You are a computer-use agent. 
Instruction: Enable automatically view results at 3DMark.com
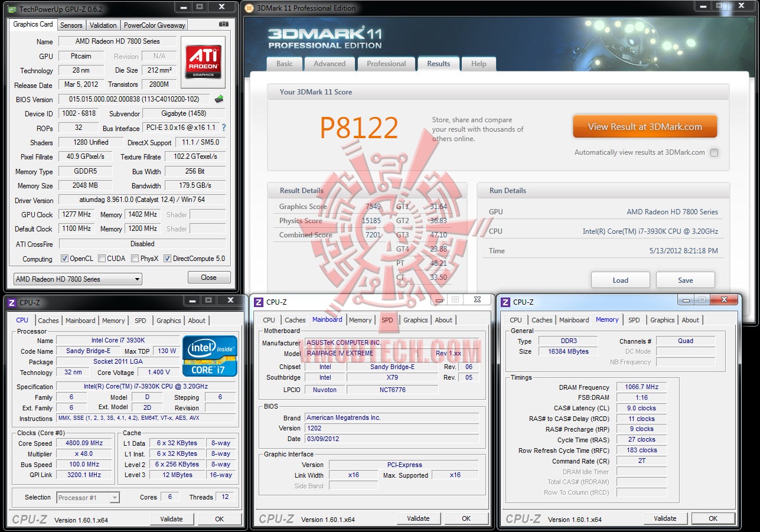(x=714, y=152)
